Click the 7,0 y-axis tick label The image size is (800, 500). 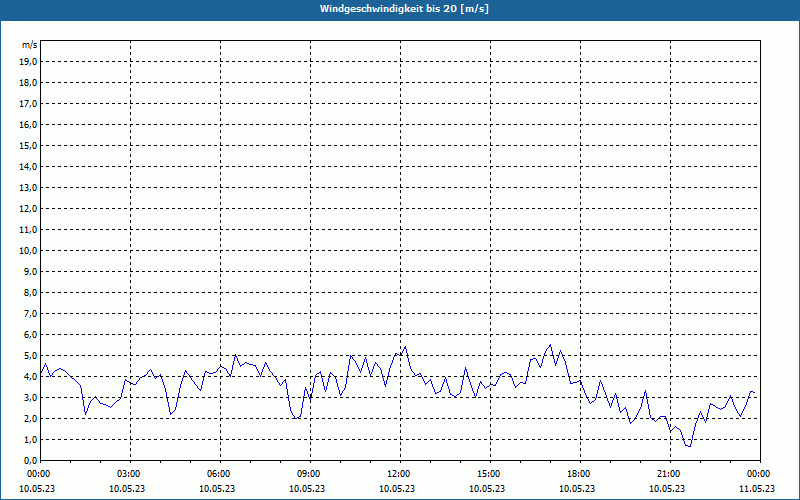click(x=30, y=313)
